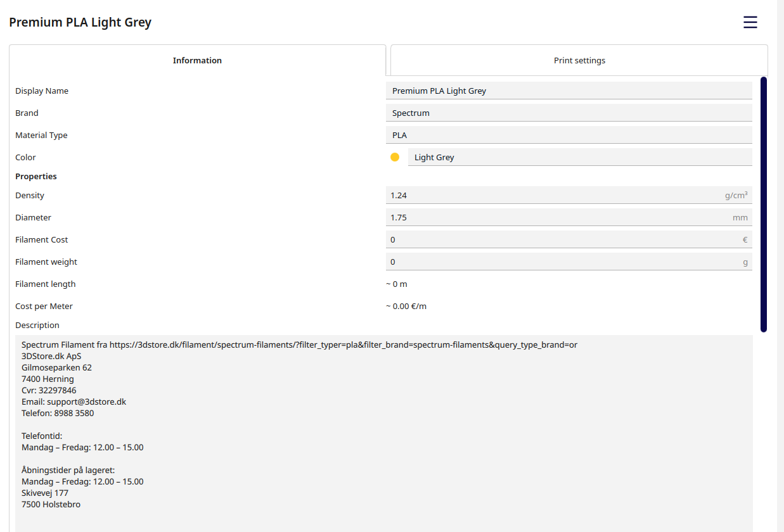Image resolution: width=784 pixels, height=532 pixels.
Task: Select the Information tab
Action: coord(197,61)
